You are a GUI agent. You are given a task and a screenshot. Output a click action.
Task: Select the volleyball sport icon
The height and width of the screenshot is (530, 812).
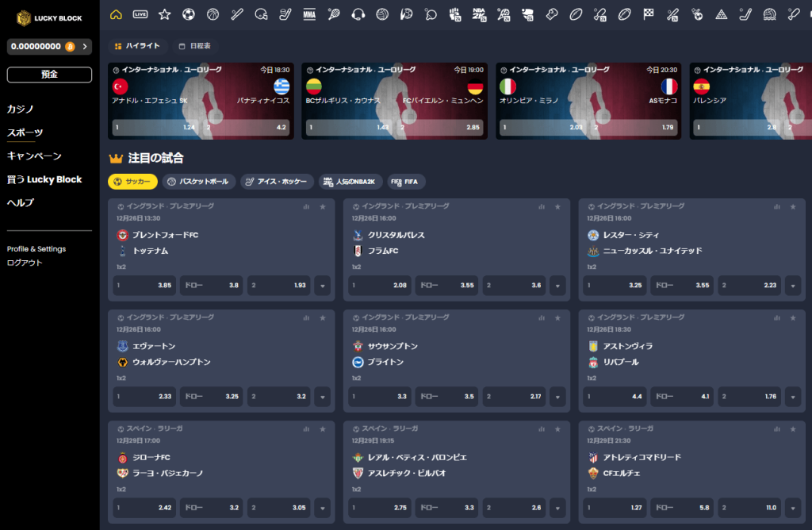[382, 14]
